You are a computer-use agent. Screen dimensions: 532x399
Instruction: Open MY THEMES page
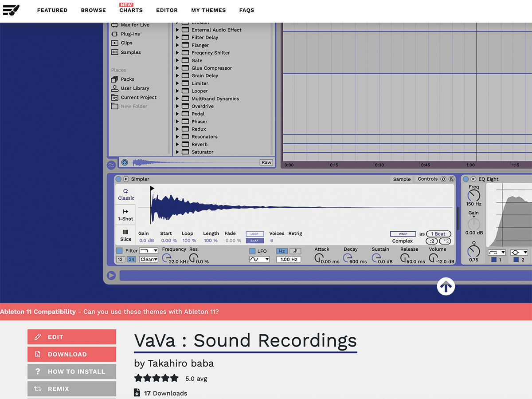[x=208, y=10]
